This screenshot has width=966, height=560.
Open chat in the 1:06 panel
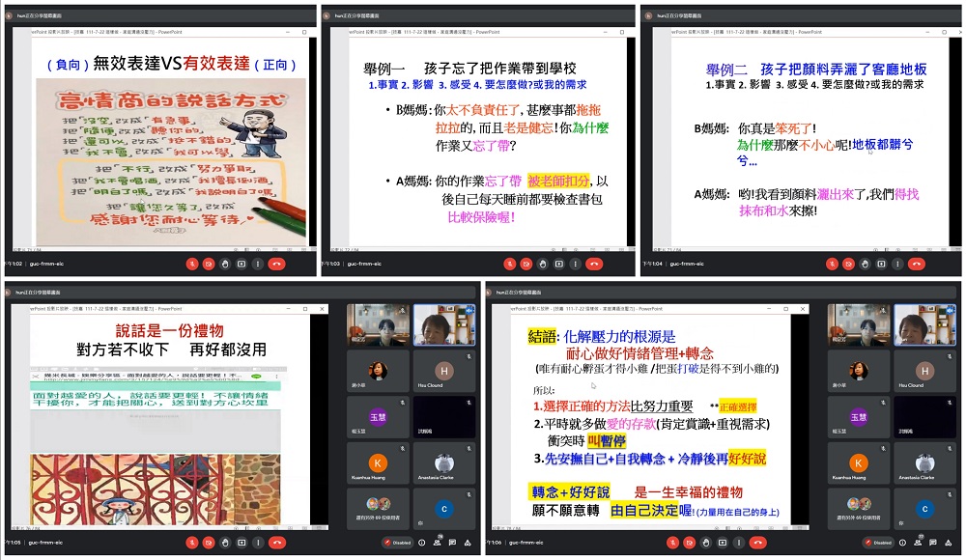coord(933,543)
